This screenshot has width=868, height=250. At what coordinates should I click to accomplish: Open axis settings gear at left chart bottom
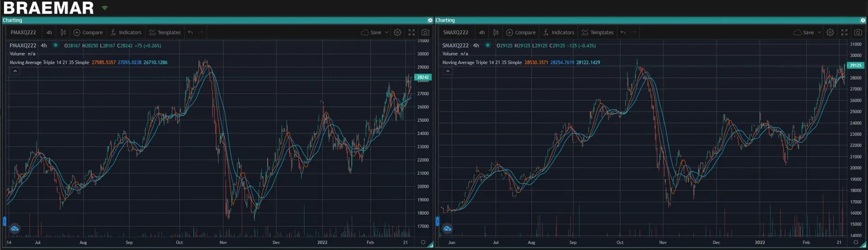[423, 242]
